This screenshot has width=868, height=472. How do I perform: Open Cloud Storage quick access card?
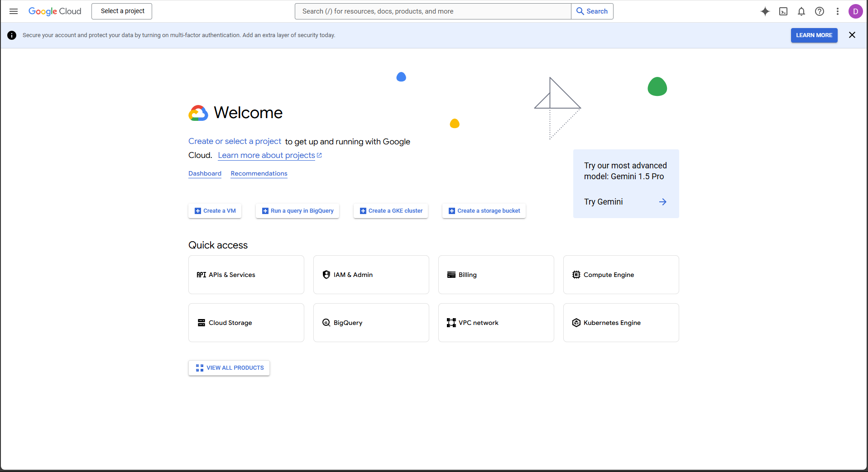[246, 323]
